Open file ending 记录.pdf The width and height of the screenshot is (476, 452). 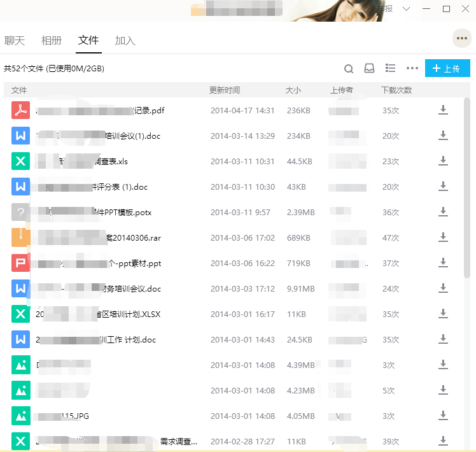pyautogui.click(x=100, y=111)
